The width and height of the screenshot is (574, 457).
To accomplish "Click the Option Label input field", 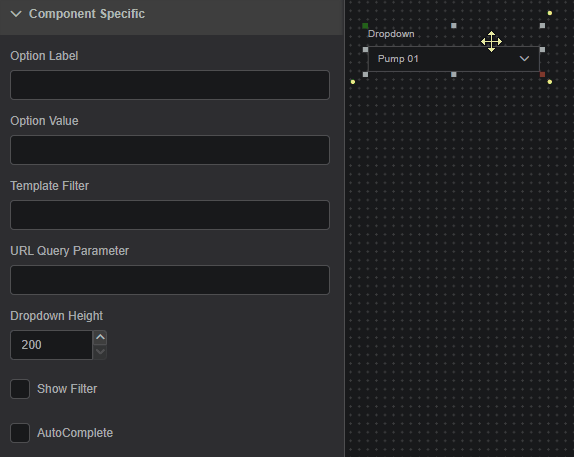I will pos(170,85).
